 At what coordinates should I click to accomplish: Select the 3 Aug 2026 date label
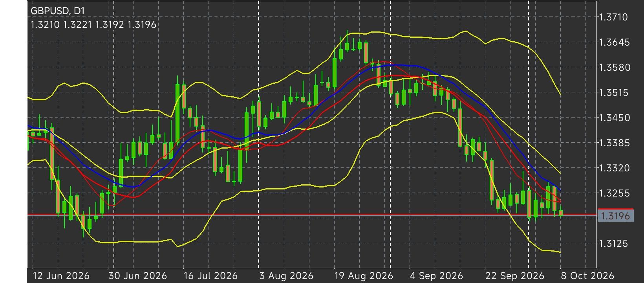coord(286,276)
